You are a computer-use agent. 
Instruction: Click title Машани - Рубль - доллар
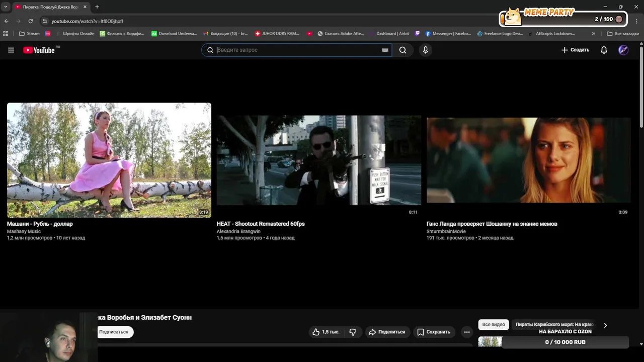40,224
